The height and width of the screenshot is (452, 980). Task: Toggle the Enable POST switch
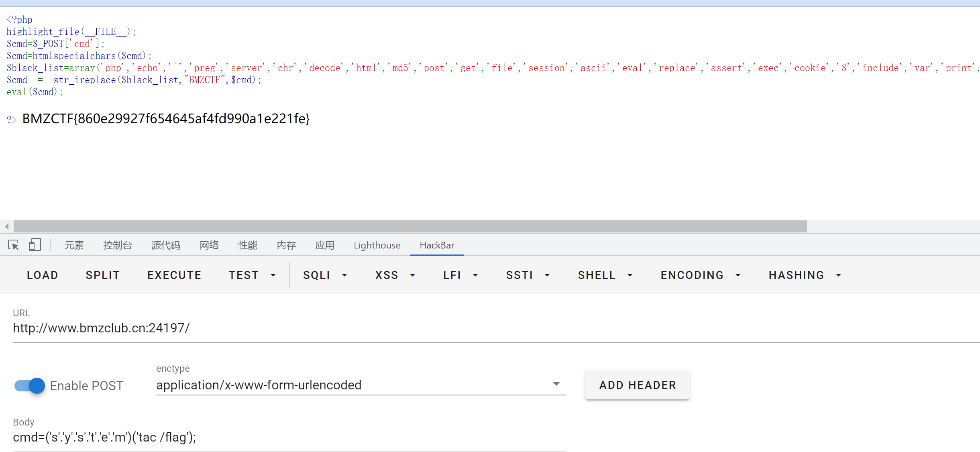point(30,386)
